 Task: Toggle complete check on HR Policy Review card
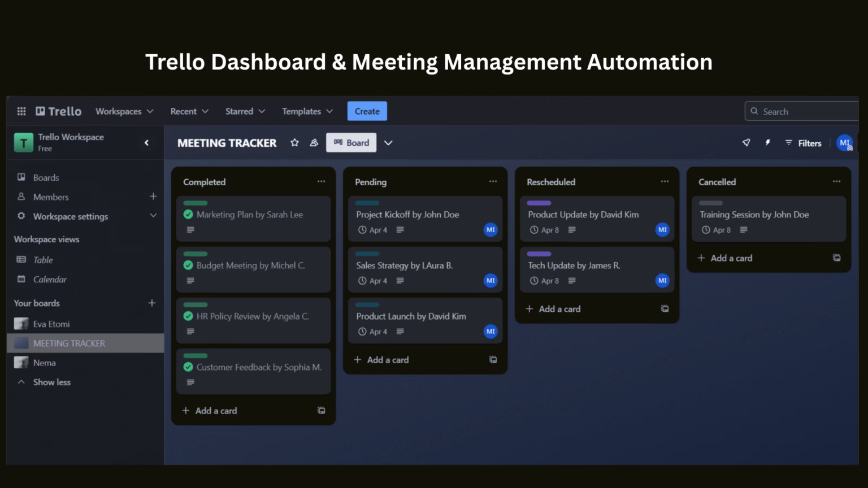tap(188, 316)
